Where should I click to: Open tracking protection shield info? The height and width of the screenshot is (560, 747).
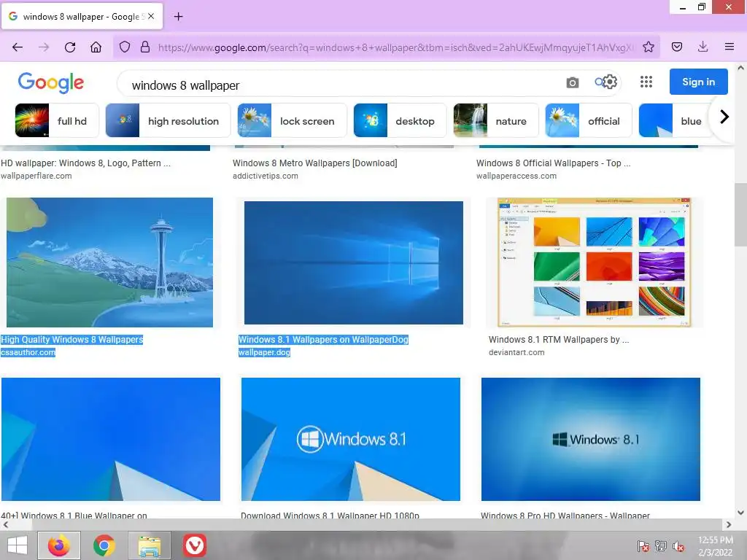(124, 47)
